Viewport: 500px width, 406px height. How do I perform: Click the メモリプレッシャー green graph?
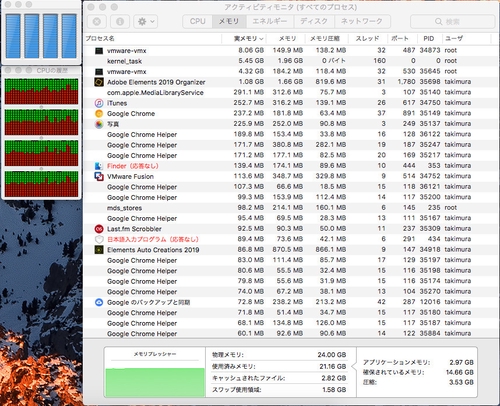point(155,382)
